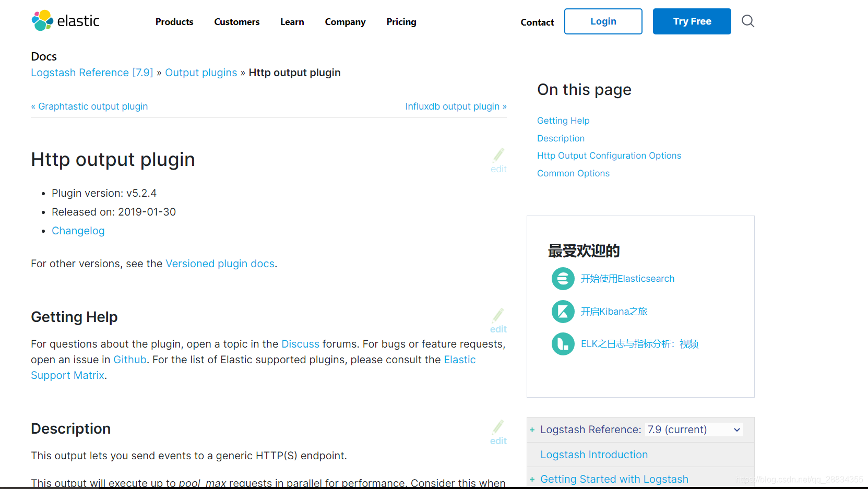Open the Changelog link
The height and width of the screenshot is (489, 868).
78,230
